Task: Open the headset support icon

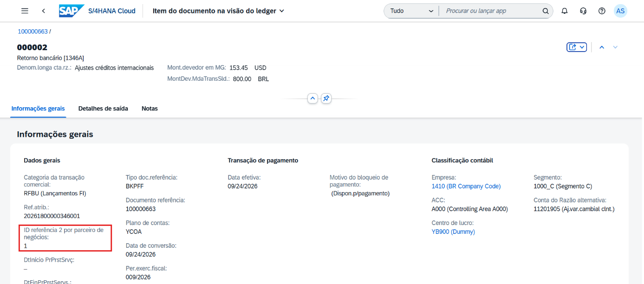Action: point(583,11)
